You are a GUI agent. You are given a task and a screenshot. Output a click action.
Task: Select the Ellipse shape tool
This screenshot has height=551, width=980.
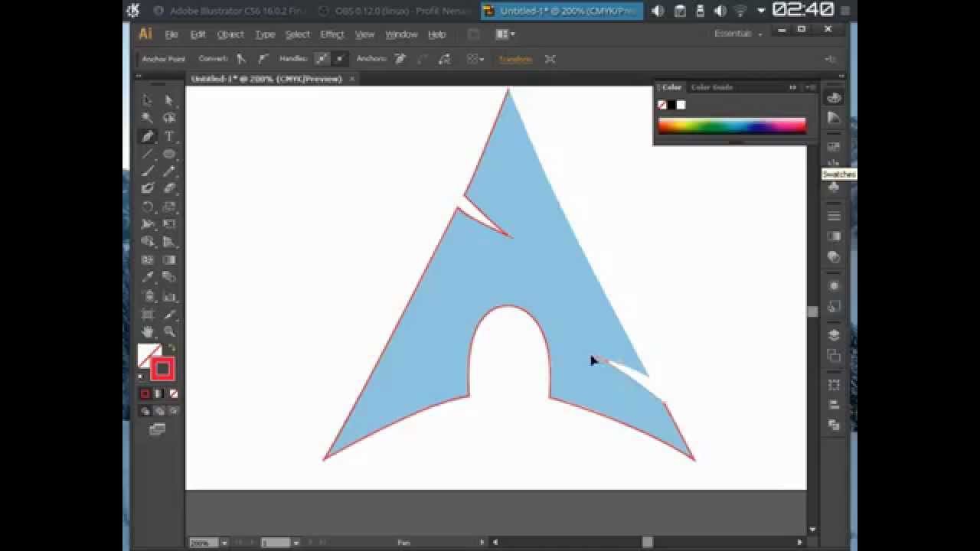click(x=169, y=154)
